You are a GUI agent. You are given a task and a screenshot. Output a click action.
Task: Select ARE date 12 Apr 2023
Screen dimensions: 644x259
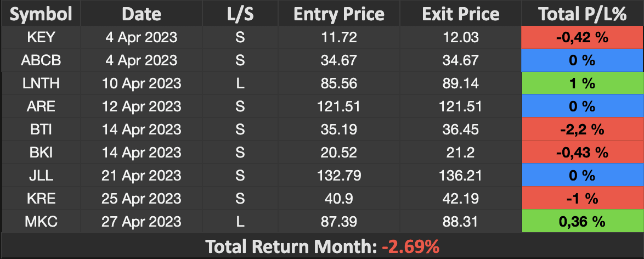click(x=142, y=106)
